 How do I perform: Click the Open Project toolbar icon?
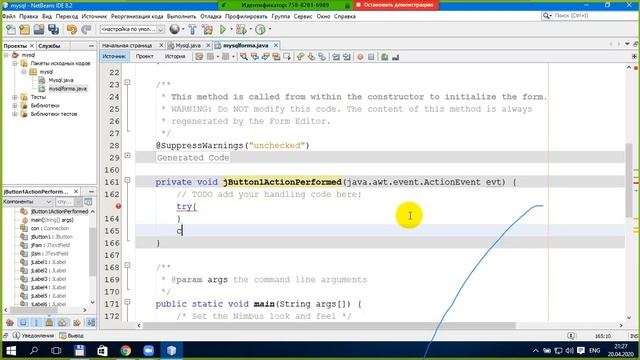point(39,29)
